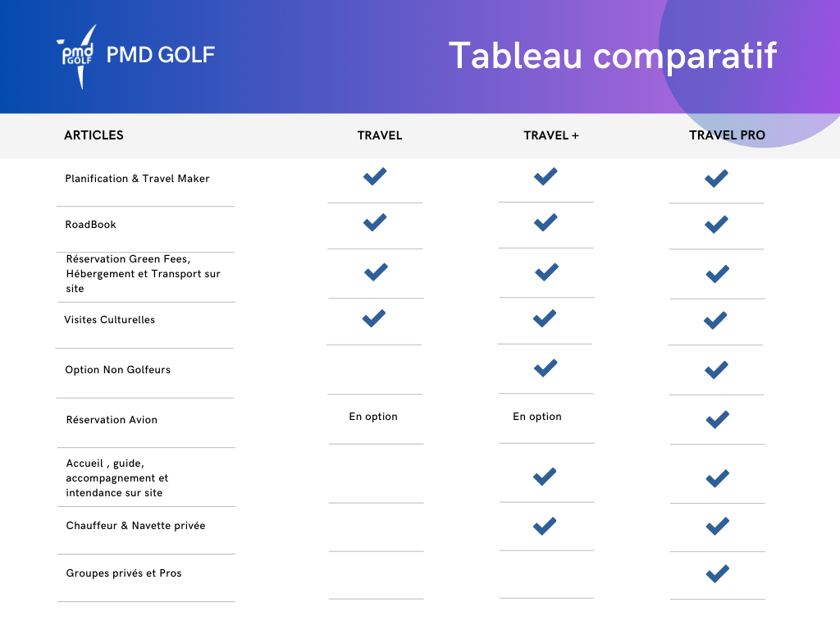Click Travel Pro checkmark for RoadBook row
The image size is (840, 630).
tap(716, 224)
